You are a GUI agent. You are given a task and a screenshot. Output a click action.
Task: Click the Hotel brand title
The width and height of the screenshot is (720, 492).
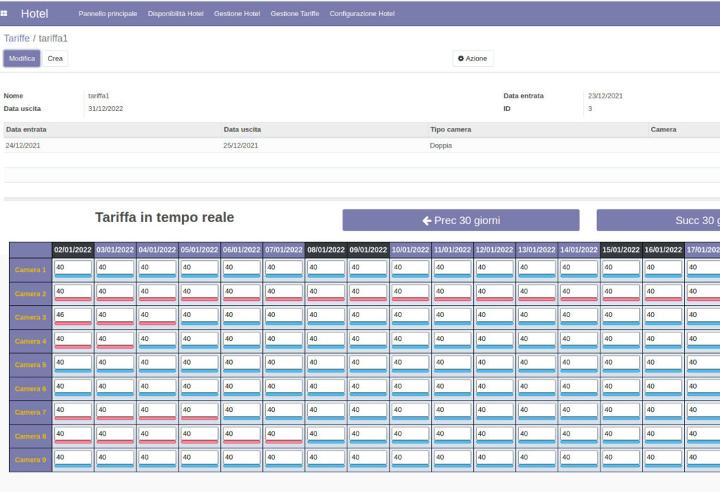pos(34,13)
